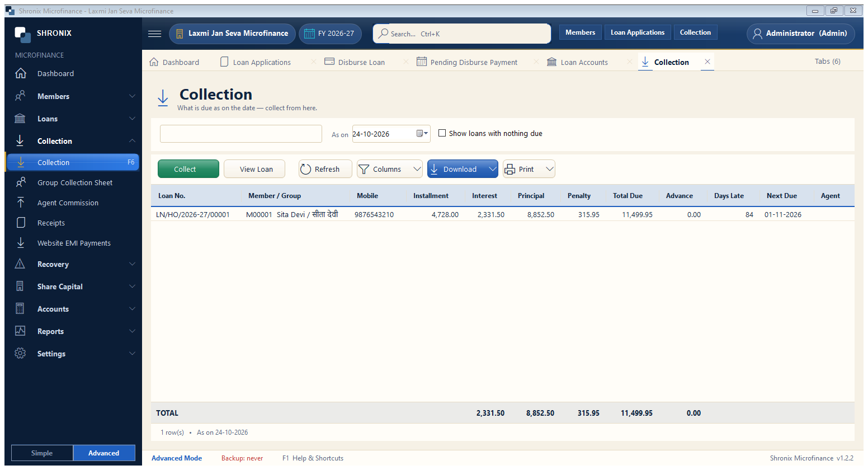Image resolution: width=868 pixels, height=470 pixels.
Task: Switch to Advanced mode
Action: coord(104,453)
